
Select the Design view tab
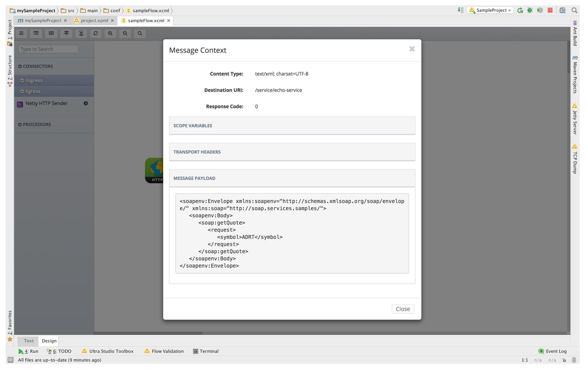pyautogui.click(x=49, y=341)
